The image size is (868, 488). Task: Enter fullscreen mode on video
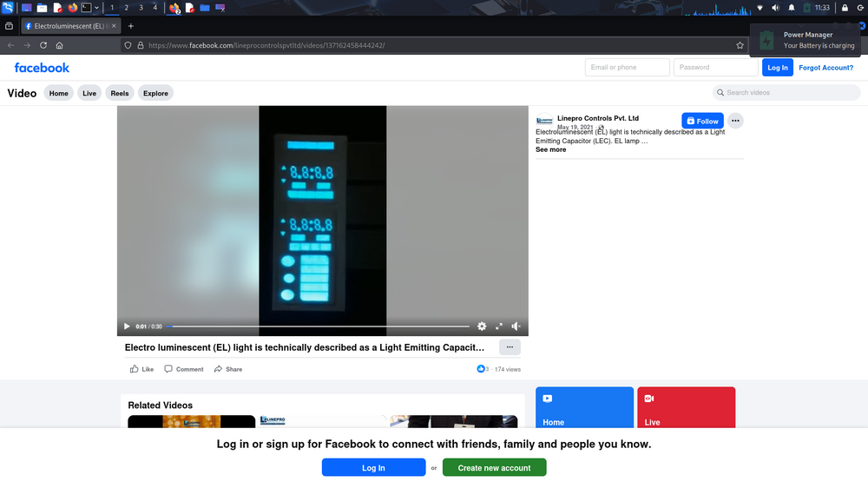pyautogui.click(x=499, y=326)
